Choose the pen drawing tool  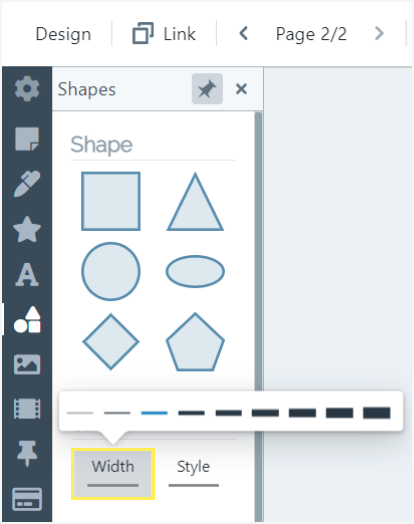pos(27,183)
